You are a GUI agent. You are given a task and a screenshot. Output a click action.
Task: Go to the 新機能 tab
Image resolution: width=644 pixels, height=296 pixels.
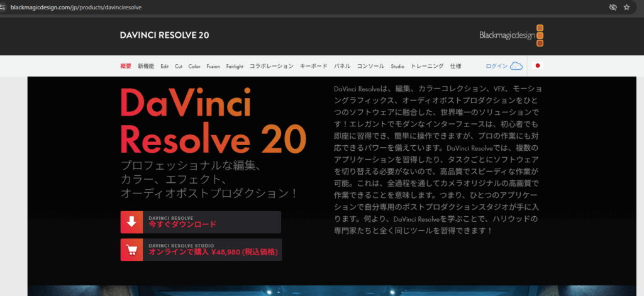tap(146, 66)
